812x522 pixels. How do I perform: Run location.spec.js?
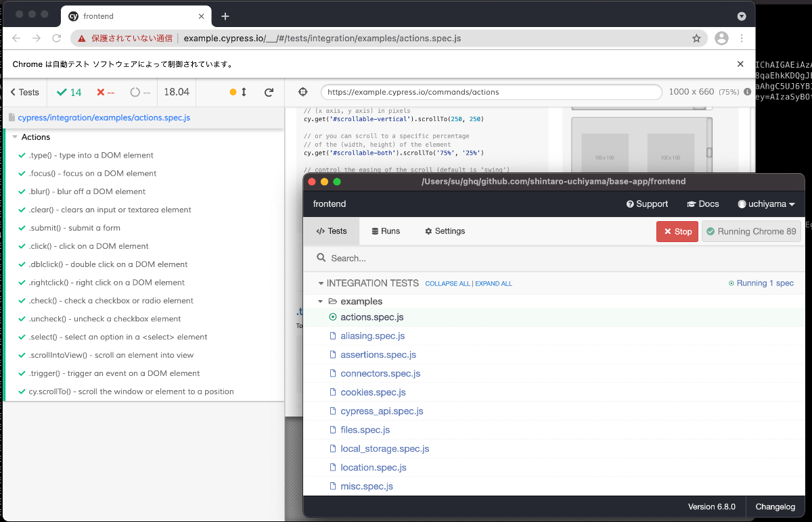373,467
